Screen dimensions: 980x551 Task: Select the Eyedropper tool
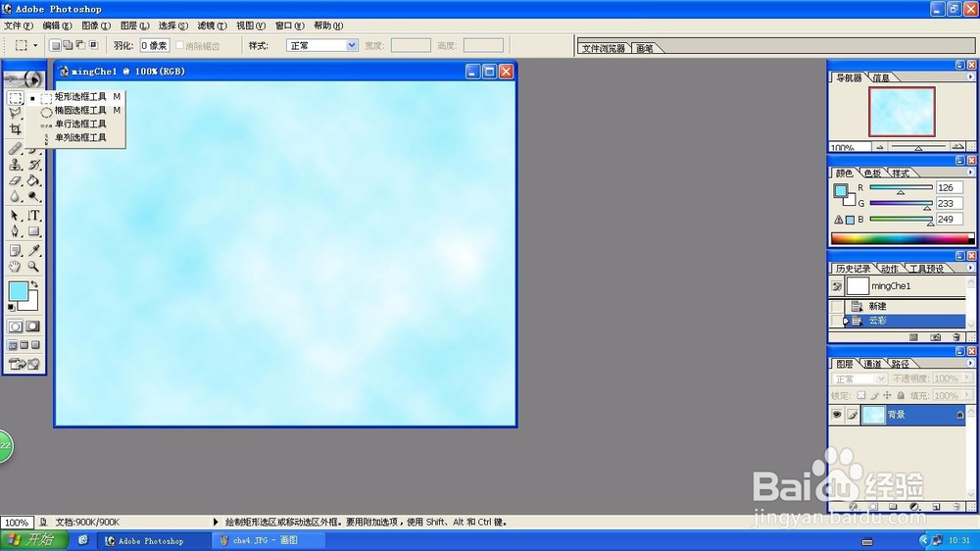click(33, 251)
